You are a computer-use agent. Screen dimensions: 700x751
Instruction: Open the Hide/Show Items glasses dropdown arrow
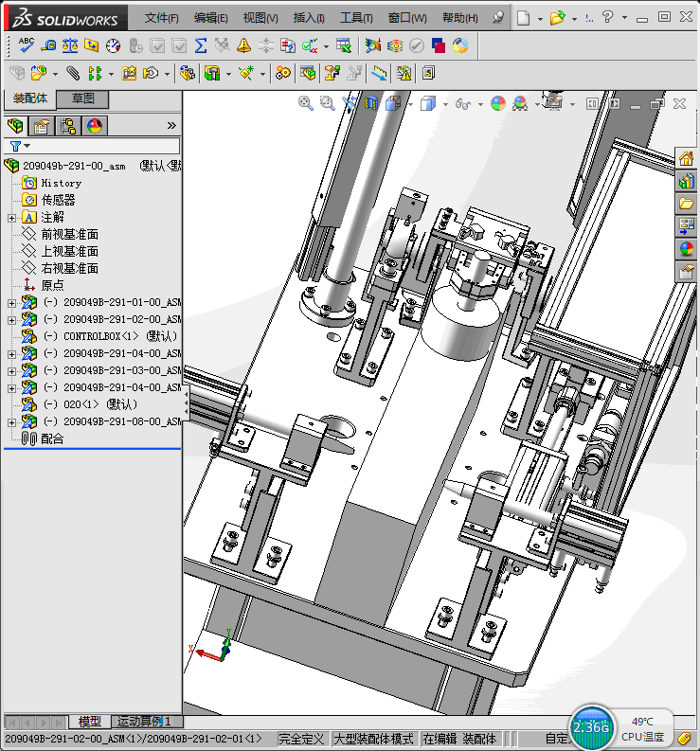click(480, 104)
